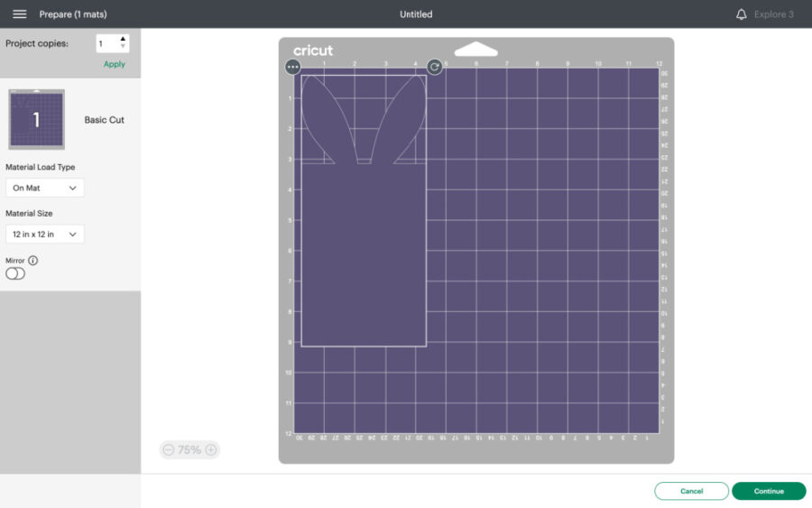Zoom out with the minus icon
Viewport: 812px width, 508px height.
[168, 449]
